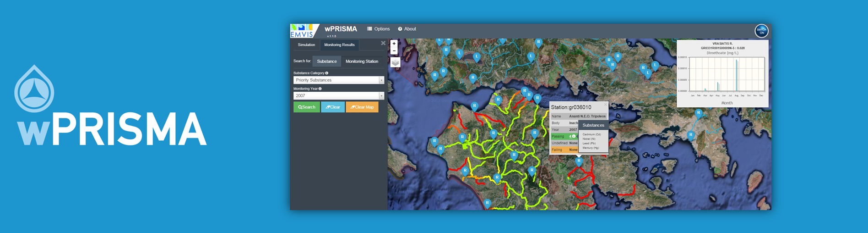Search for Monitoring Station
868x233 pixels.
pyautogui.click(x=362, y=61)
